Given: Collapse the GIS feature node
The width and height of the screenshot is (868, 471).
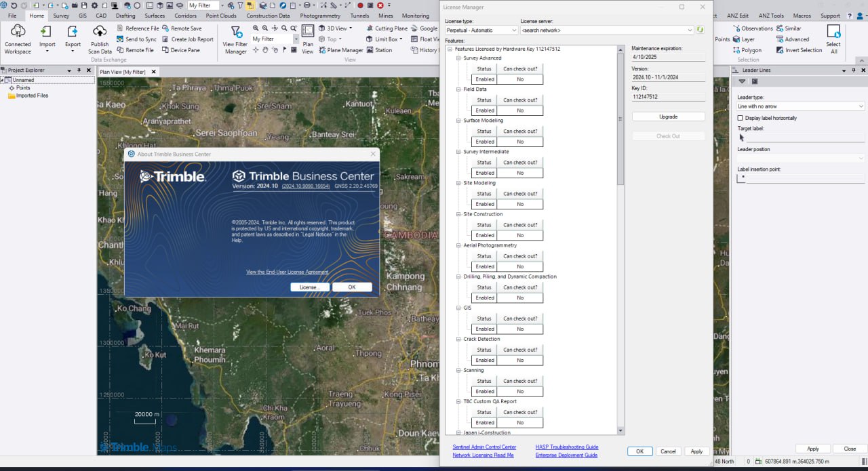Looking at the screenshot, I should coord(458,308).
